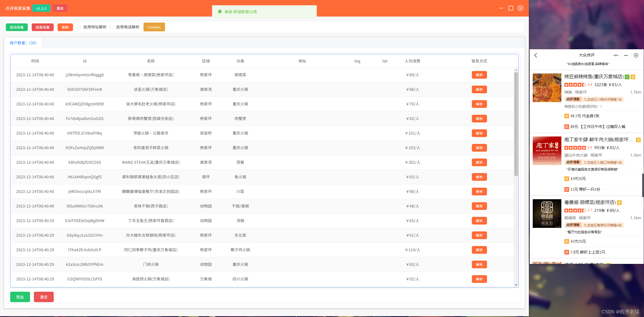Screen dimensions: 644x317
Task: Click the 48.5元 voucher coupon icon
Action: [567, 116]
